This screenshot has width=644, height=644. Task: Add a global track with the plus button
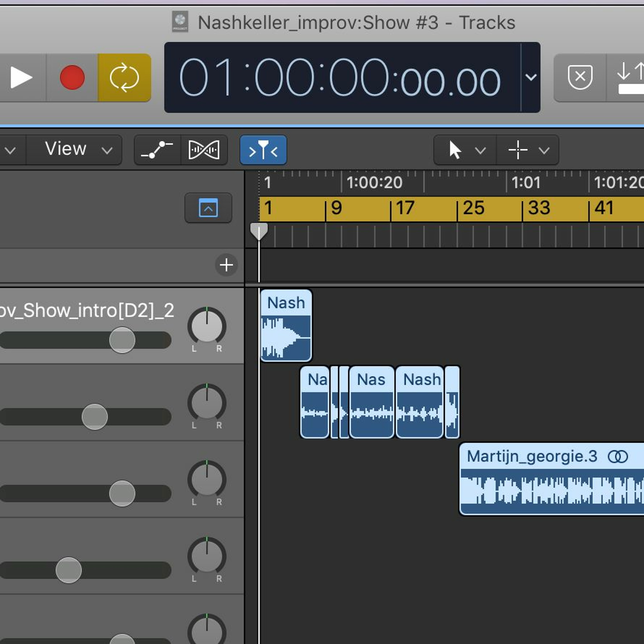coord(226,265)
